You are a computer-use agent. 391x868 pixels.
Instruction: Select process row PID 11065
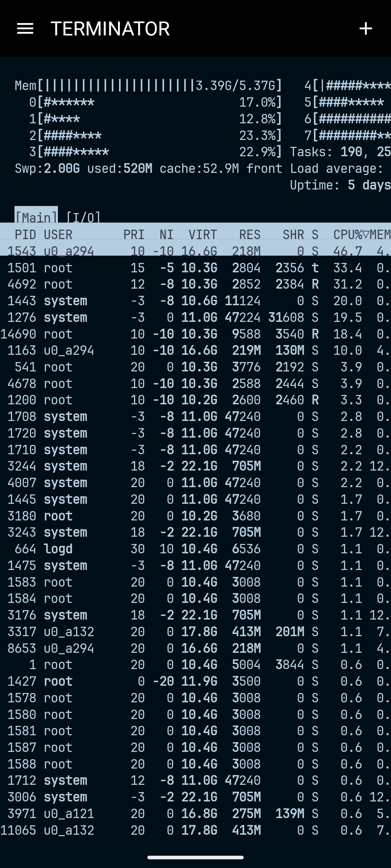point(195,830)
